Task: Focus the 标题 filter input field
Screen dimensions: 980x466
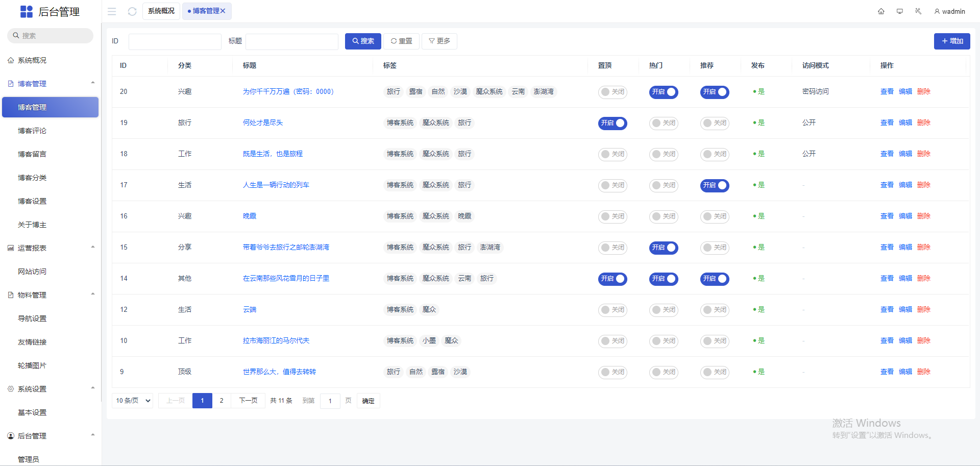Action: 292,41
